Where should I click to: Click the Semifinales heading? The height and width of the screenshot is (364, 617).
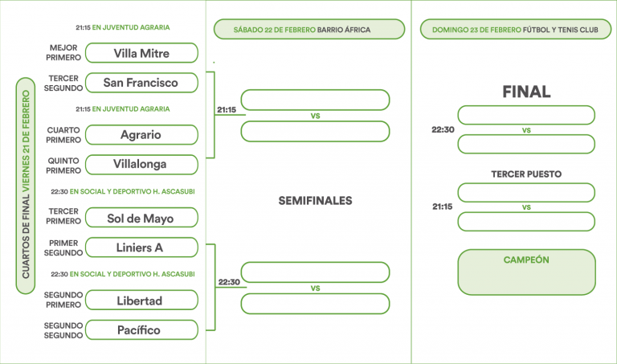click(315, 201)
